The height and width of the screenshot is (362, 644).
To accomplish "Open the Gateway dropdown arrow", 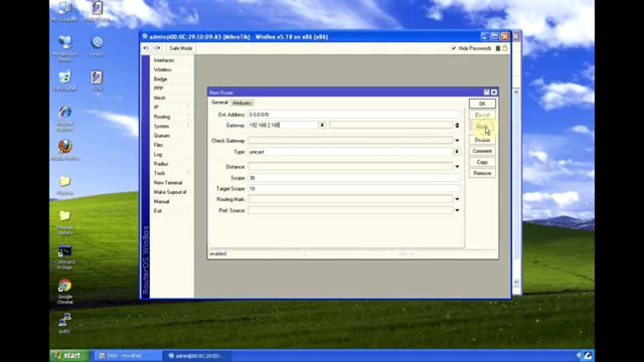I will click(322, 125).
